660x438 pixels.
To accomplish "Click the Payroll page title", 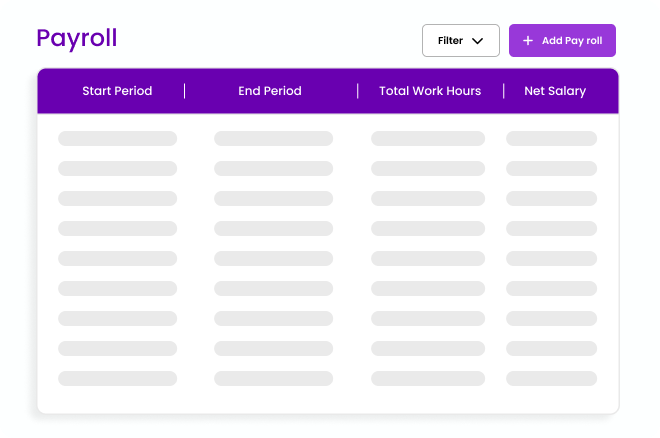I will [x=77, y=39].
